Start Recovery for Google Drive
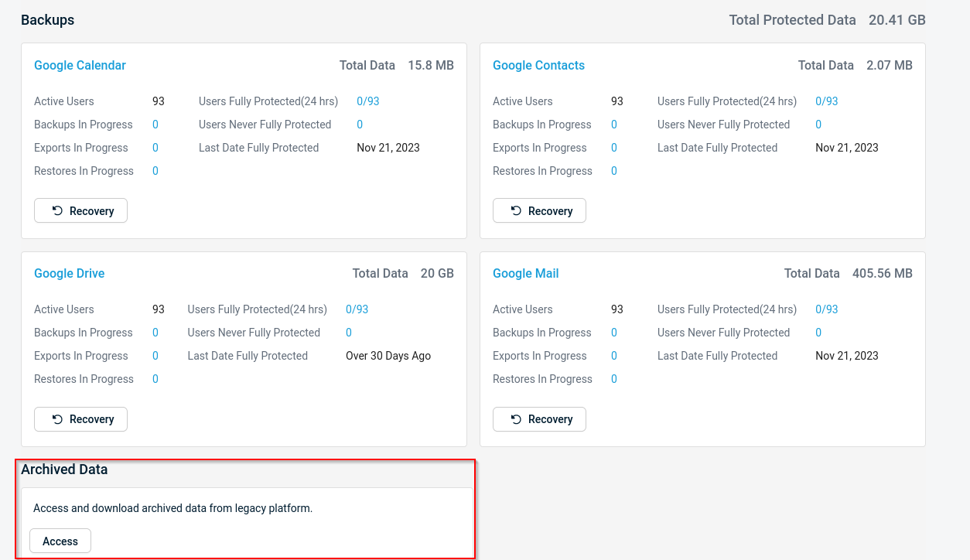Viewport: 970px width, 560px height. pyautogui.click(x=80, y=419)
